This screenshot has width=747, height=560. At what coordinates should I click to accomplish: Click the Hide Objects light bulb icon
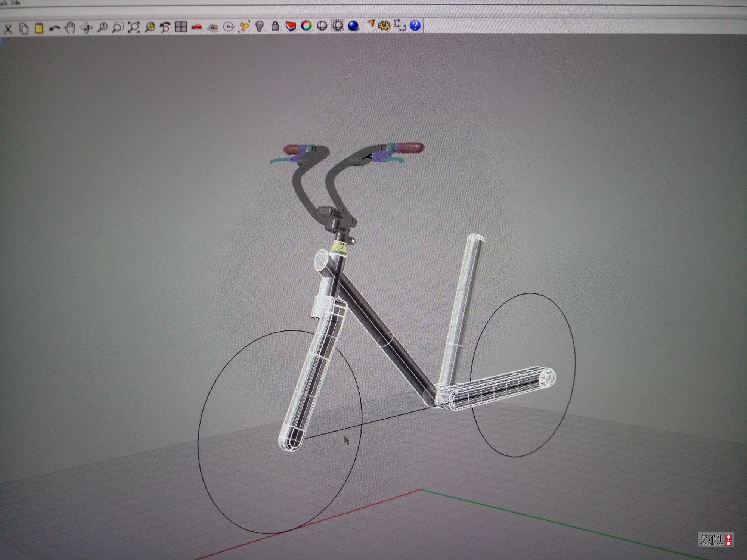point(260,26)
